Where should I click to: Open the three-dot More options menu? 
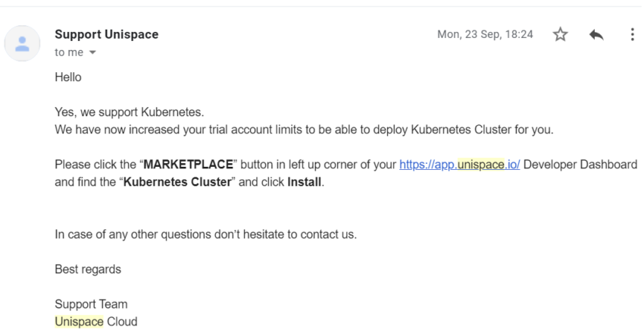coord(632,35)
